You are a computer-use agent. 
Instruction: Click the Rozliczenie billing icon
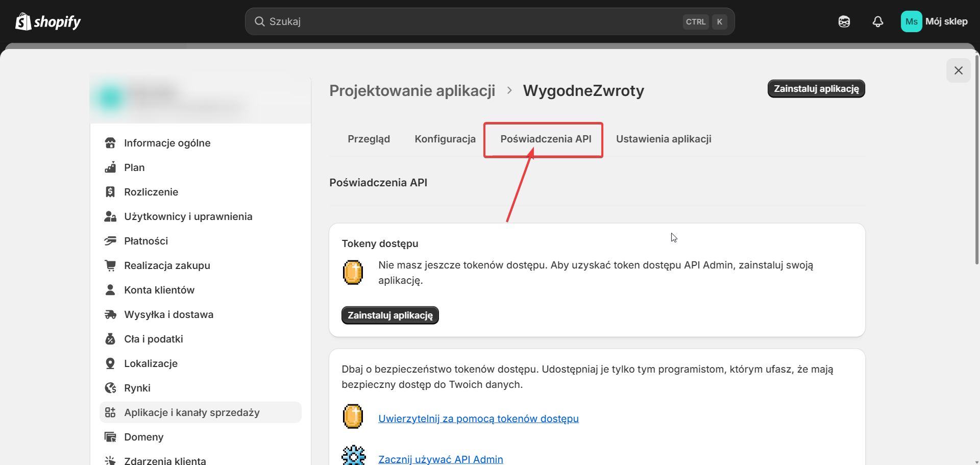pos(110,192)
